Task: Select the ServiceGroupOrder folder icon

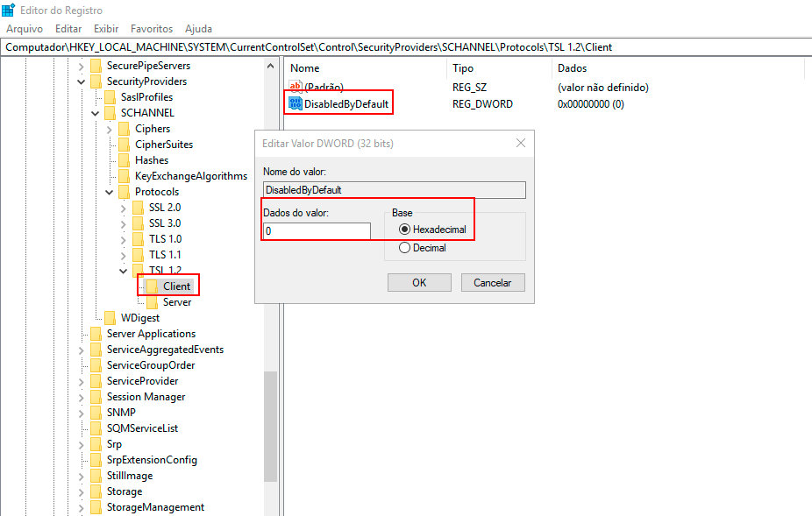Action: [96, 365]
